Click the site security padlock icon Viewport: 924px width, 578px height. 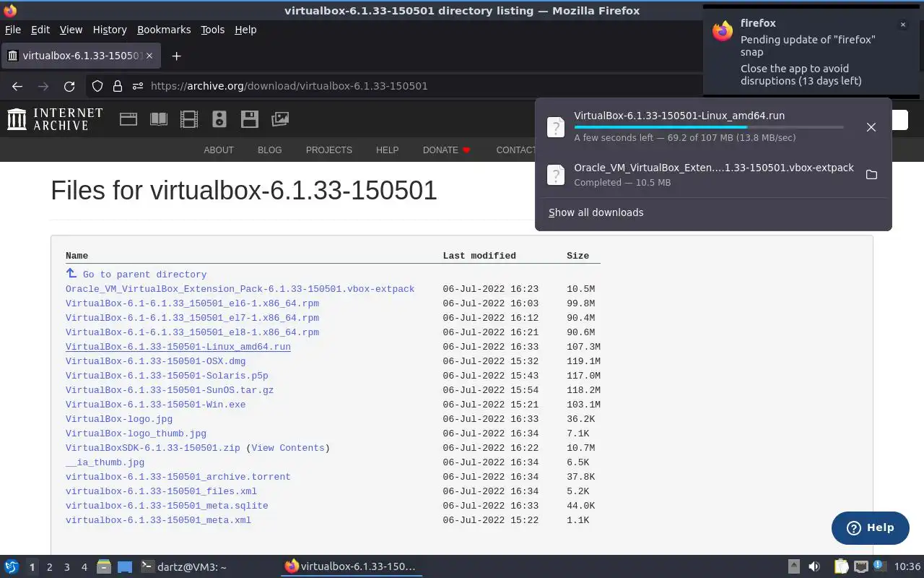tap(118, 86)
